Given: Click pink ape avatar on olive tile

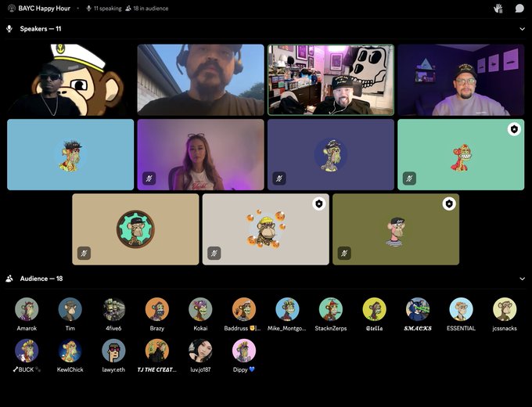Looking at the screenshot, I should 396,231.
